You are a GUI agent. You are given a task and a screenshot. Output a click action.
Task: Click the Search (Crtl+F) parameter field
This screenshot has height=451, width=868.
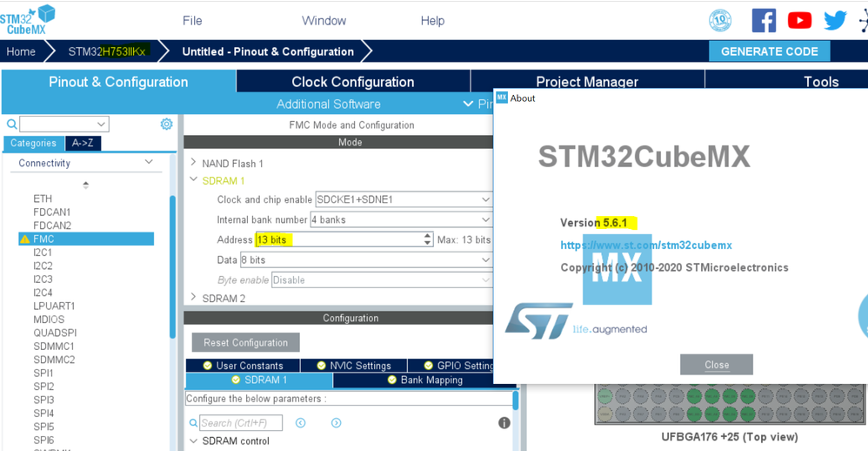pos(241,423)
